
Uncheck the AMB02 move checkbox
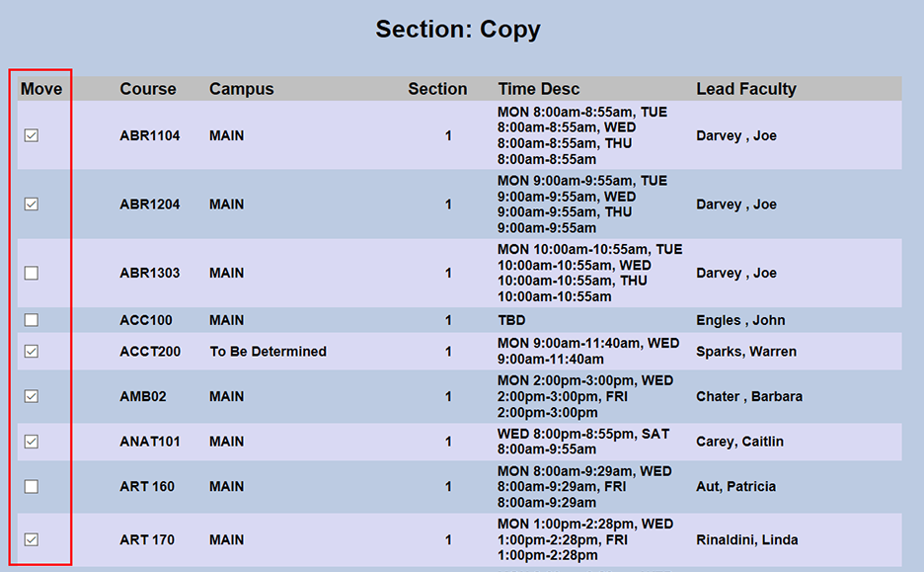(x=31, y=396)
